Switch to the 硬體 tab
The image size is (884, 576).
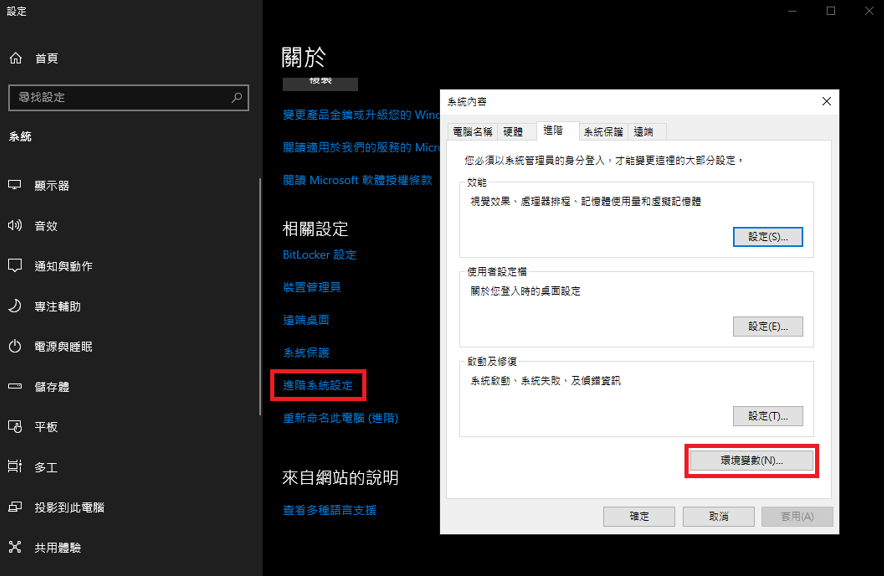[513, 132]
